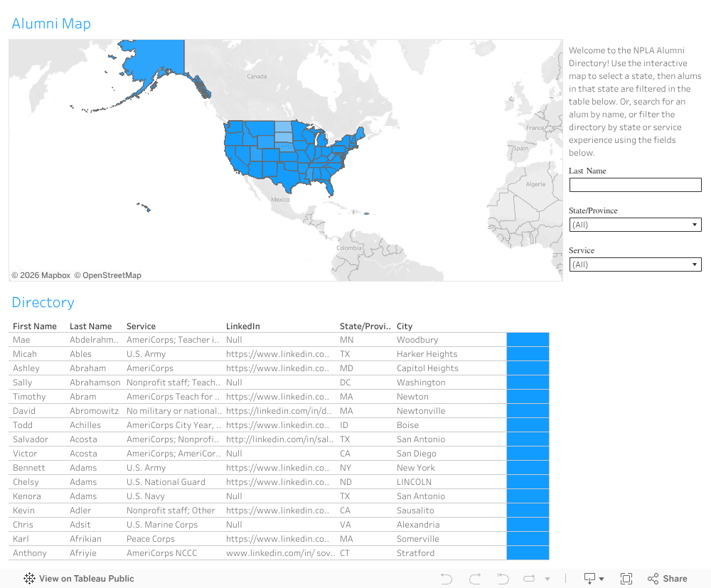Viewport: 711px width, 588px height.
Task: Sort by the Last Name column header
Action: 90,326
